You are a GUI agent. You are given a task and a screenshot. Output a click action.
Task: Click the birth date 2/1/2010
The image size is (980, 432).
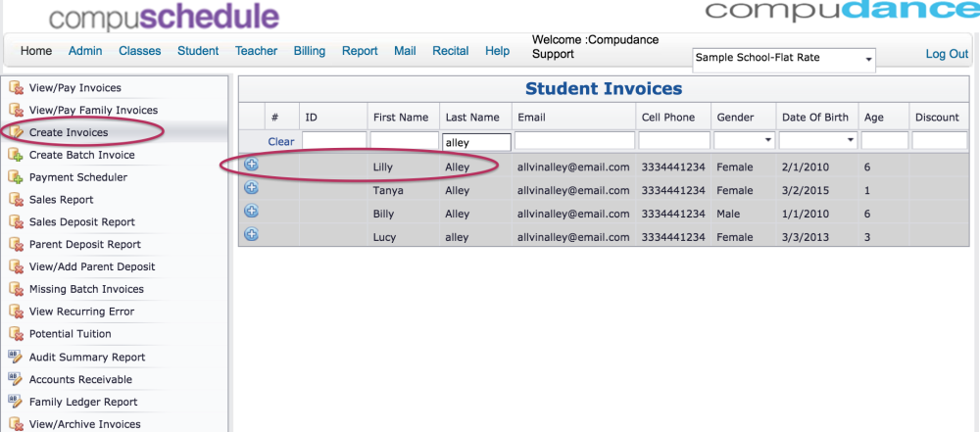[x=804, y=167]
